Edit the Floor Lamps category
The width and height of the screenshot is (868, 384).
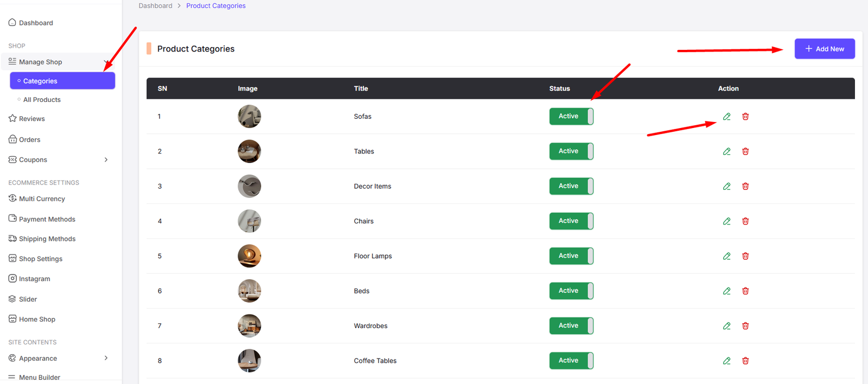726,256
